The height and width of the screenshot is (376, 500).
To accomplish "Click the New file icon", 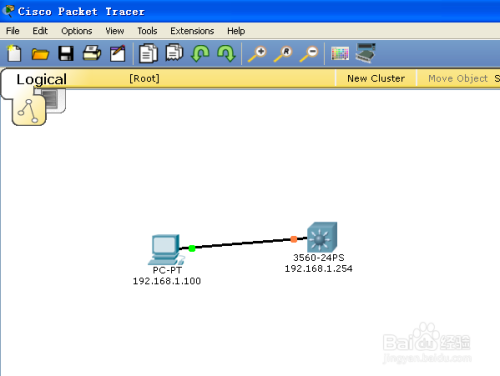I will (x=14, y=53).
